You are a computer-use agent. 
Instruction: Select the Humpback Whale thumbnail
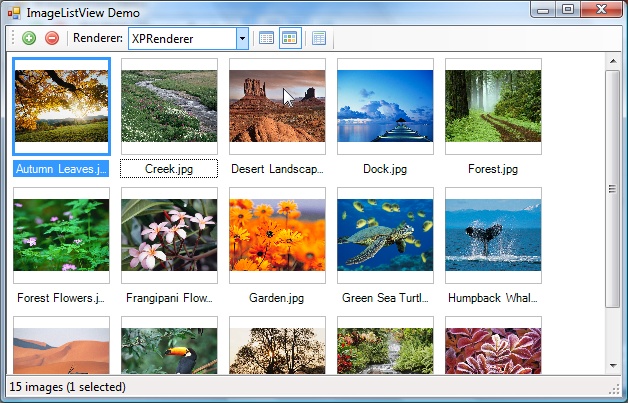(x=493, y=235)
